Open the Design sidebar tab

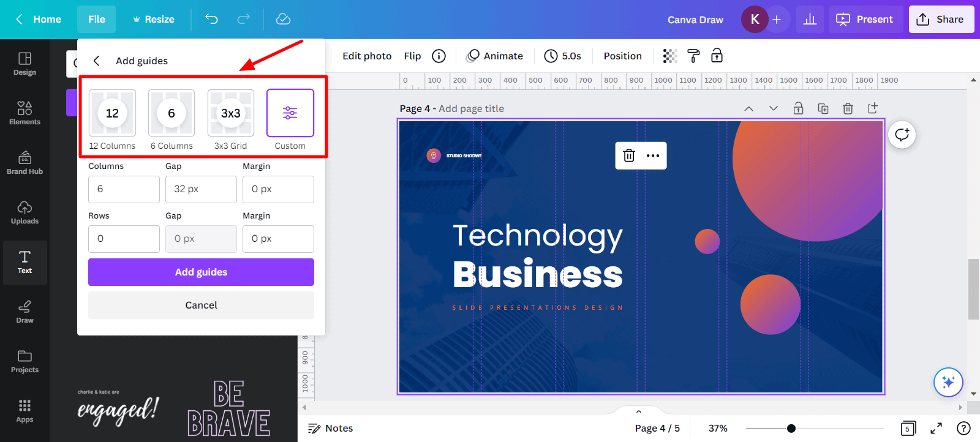tap(24, 64)
